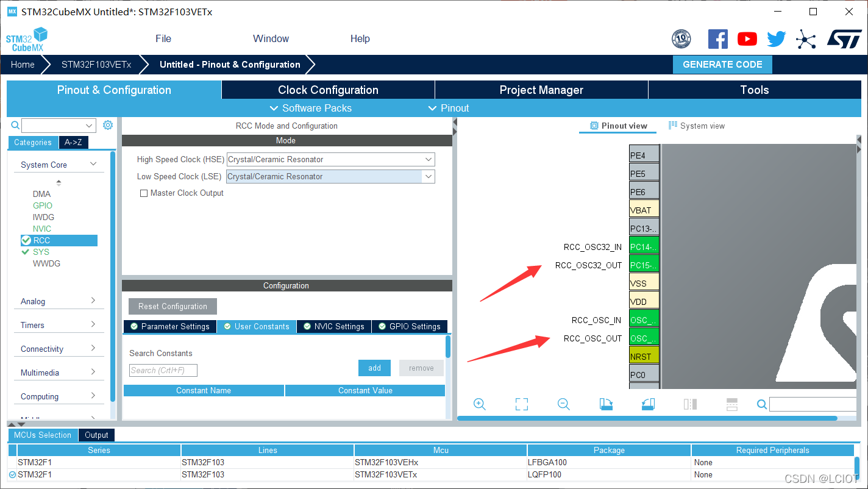This screenshot has width=868, height=489.
Task: Open the YouTube icon link
Action: coord(747,39)
